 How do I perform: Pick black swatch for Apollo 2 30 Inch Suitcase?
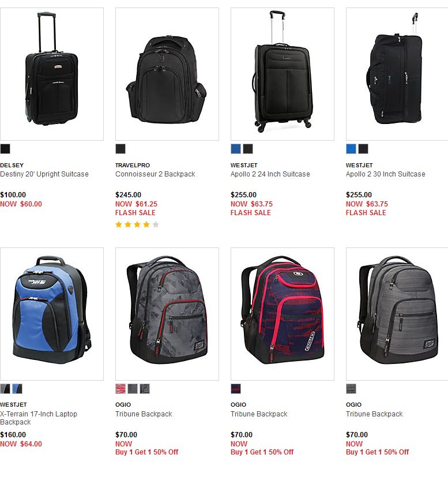point(363,149)
